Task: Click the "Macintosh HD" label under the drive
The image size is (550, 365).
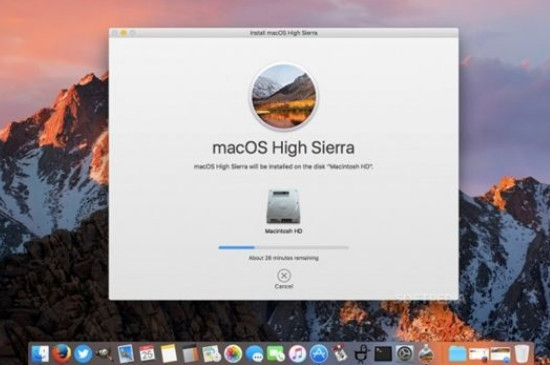Action: pyautogui.click(x=283, y=231)
